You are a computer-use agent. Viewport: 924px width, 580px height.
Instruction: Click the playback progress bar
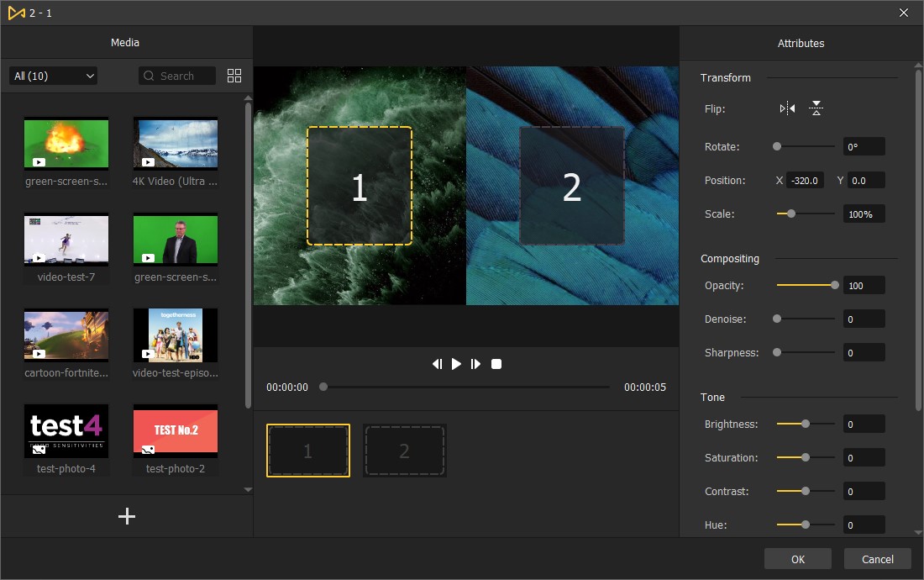tap(466, 388)
